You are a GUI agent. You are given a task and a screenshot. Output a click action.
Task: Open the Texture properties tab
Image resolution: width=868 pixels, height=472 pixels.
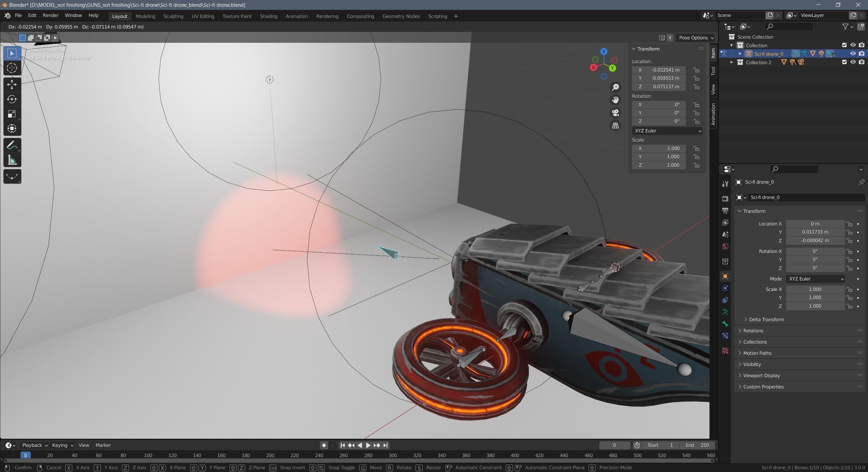pos(725,350)
